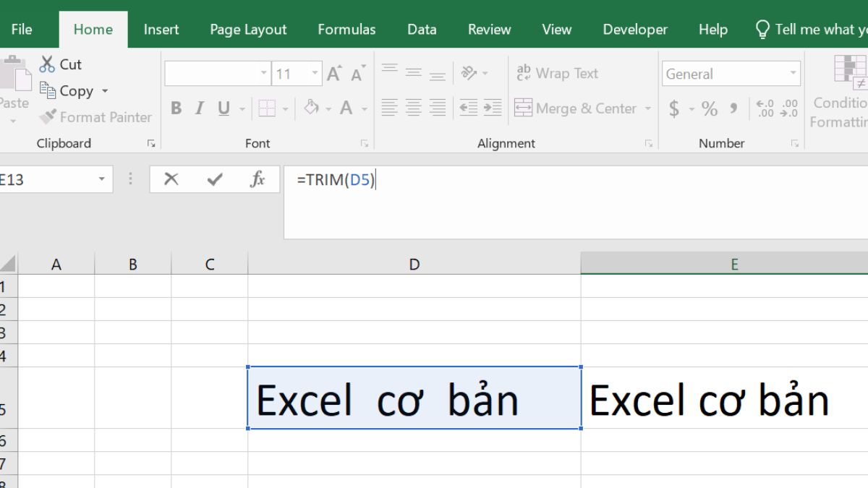Open font size dropdown

315,74
